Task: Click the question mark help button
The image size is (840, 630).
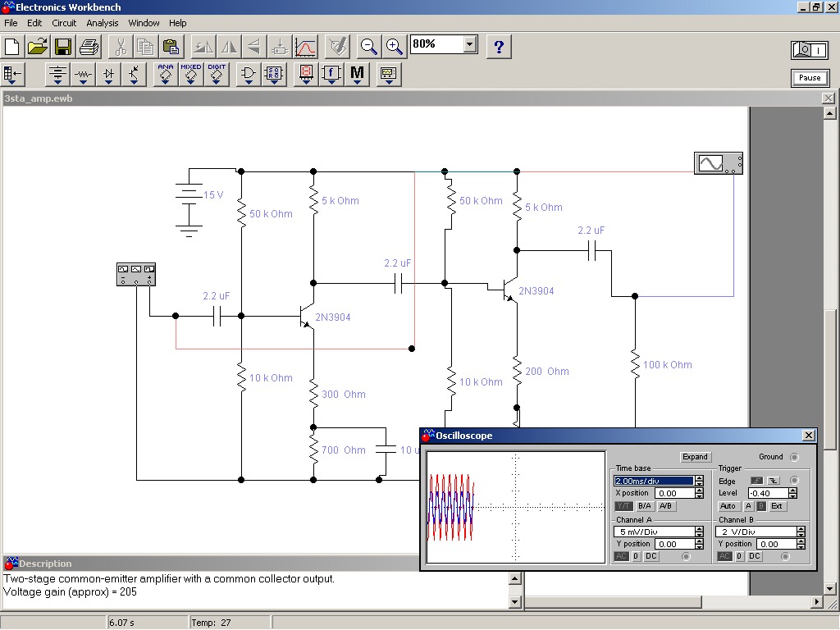Action: coord(499,47)
